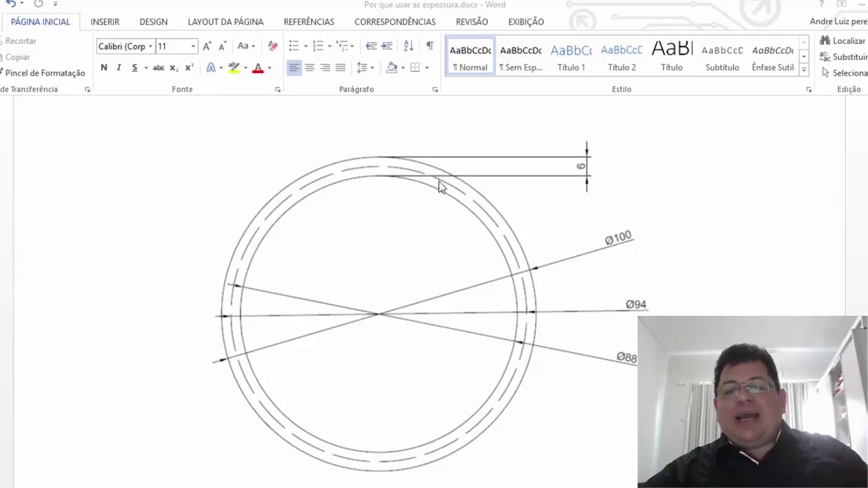
Task: Open underline style dropdown arrow
Action: (x=146, y=68)
